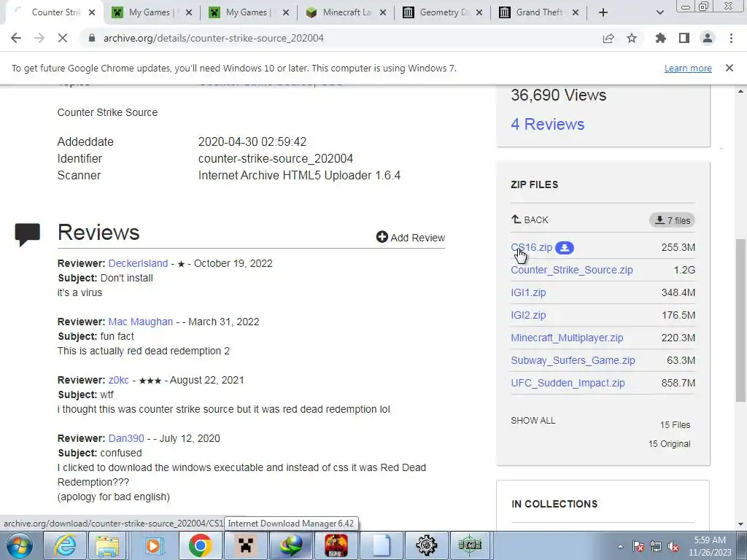The height and width of the screenshot is (560, 747).
Task: Switch to the Grand Theft tab
Action: (x=538, y=12)
